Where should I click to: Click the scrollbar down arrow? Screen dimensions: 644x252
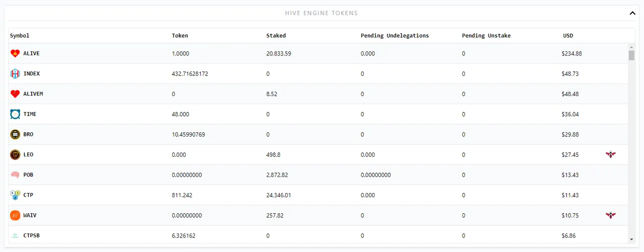tap(631, 240)
